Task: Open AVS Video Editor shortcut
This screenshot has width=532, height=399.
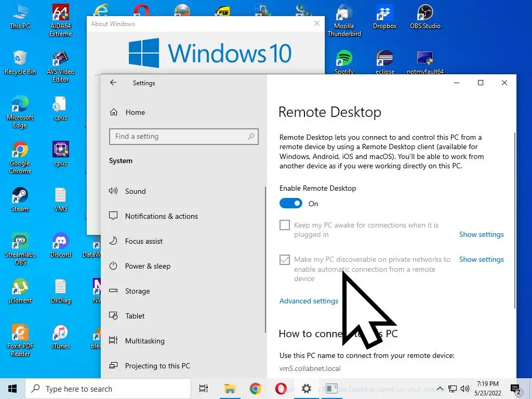Action: pos(61,66)
